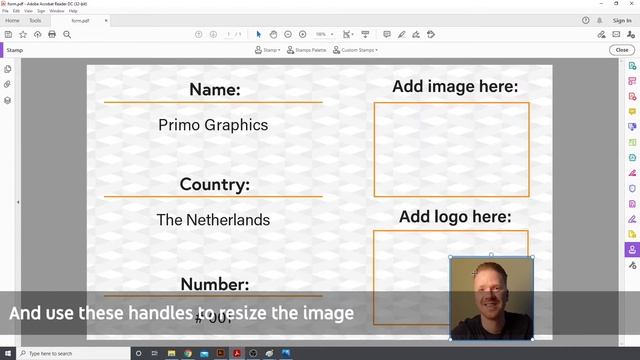The width and height of the screenshot is (640, 360).
Task: Click the More Tools wrench icon in right pane
Action: point(632,265)
